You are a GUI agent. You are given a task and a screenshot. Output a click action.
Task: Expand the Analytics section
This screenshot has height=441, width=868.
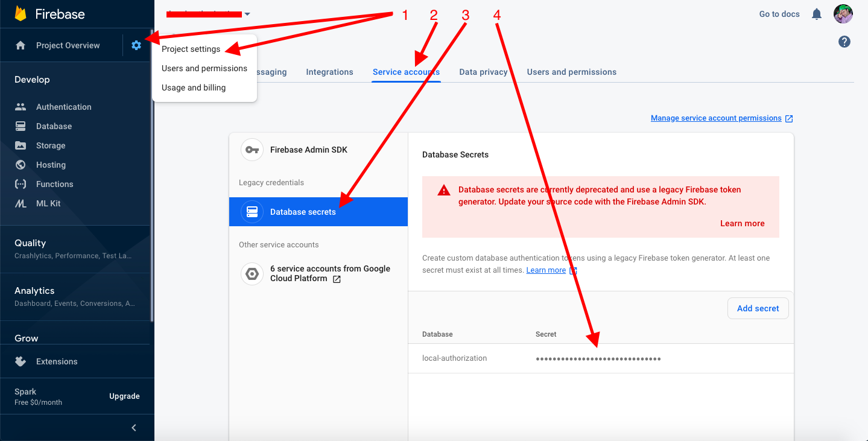pyautogui.click(x=75, y=296)
